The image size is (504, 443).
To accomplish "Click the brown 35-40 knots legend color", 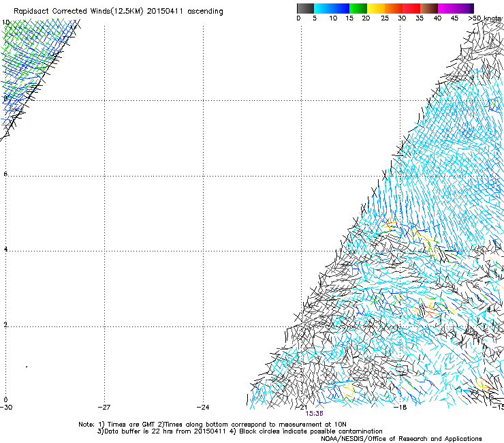I will pos(429,8).
